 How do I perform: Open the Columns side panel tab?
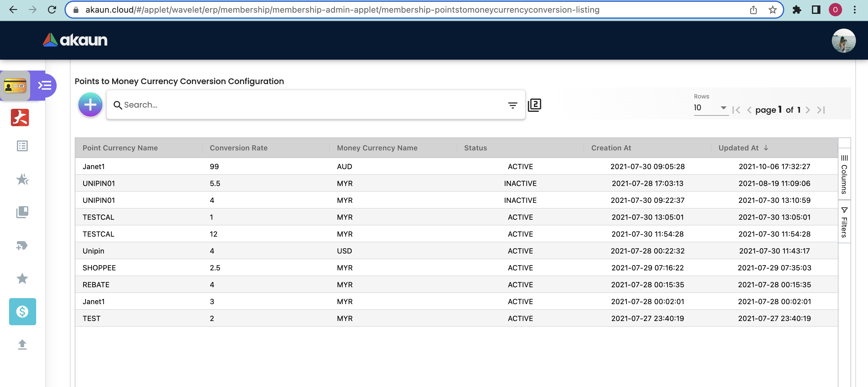click(x=844, y=174)
